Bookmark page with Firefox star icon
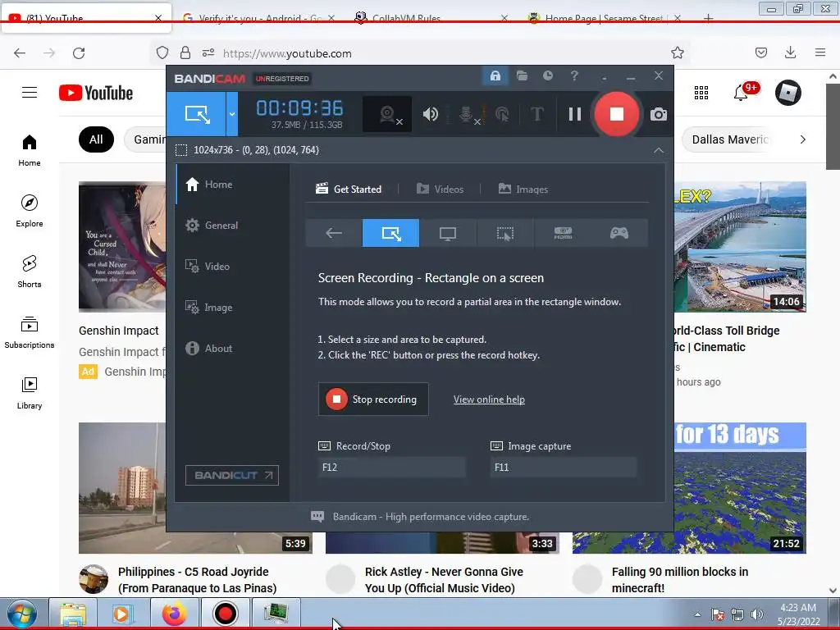Image resolution: width=840 pixels, height=630 pixels. point(677,53)
